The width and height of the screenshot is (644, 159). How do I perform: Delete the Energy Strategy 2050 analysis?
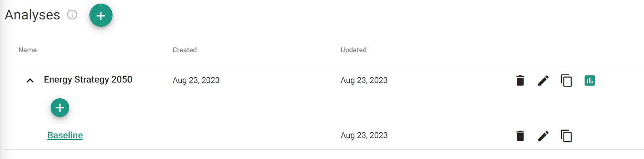coord(521,81)
